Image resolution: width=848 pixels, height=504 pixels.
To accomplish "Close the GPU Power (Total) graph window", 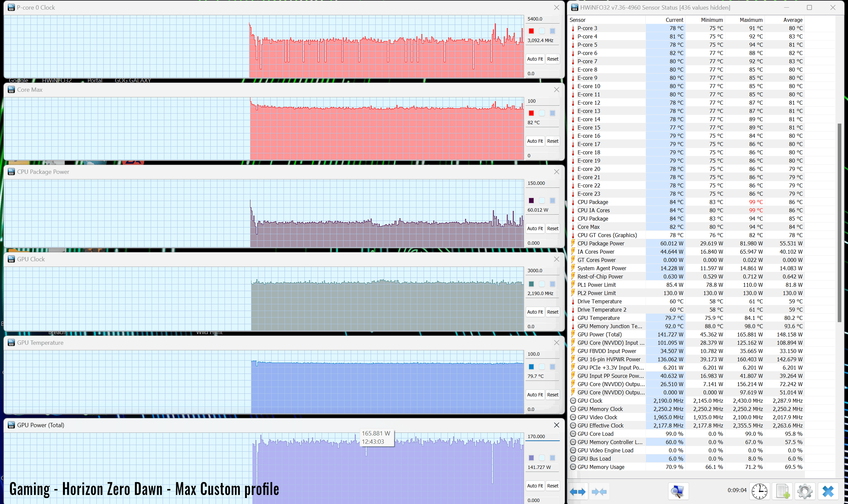I will [556, 425].
